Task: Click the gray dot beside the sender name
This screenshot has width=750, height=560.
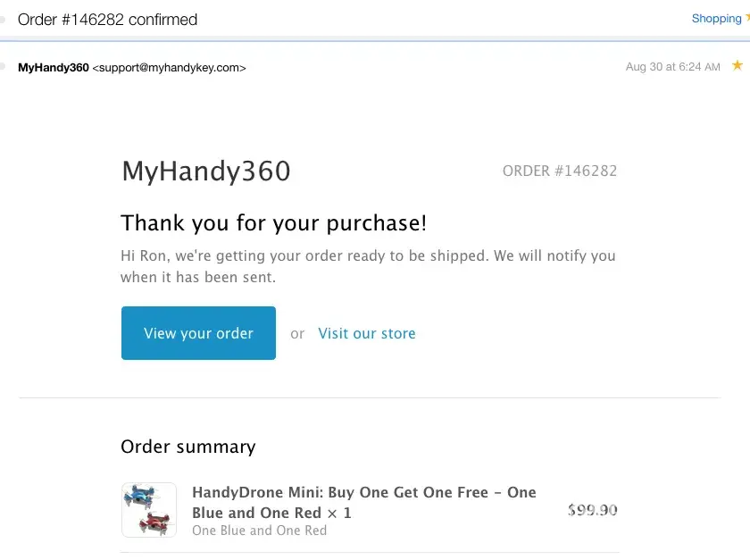Action: point(4,67)
